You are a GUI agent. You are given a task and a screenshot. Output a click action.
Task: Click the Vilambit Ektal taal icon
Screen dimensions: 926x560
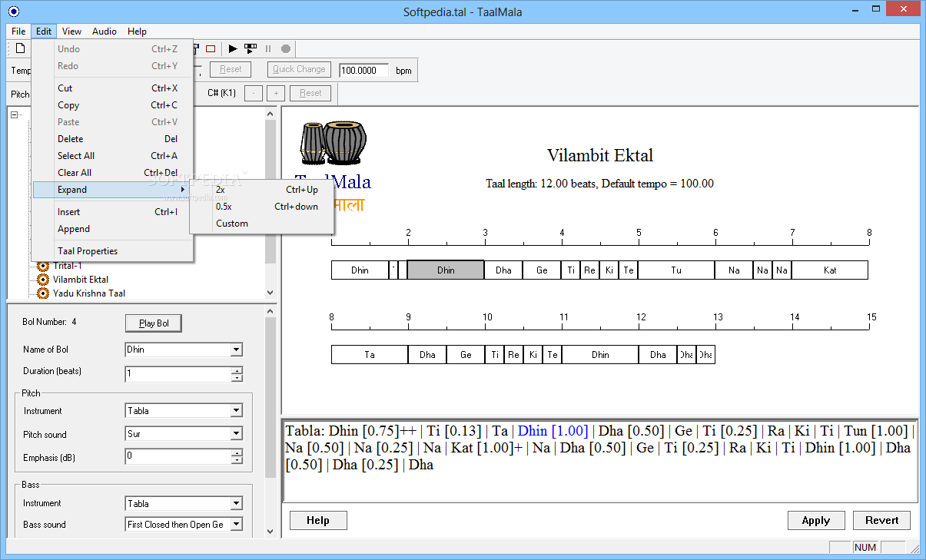coord(43,280)
